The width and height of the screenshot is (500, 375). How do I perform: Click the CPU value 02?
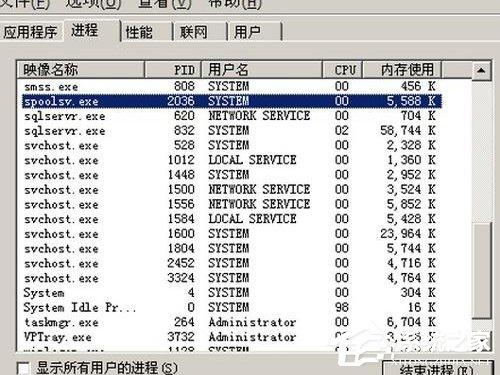pos(342,130)
